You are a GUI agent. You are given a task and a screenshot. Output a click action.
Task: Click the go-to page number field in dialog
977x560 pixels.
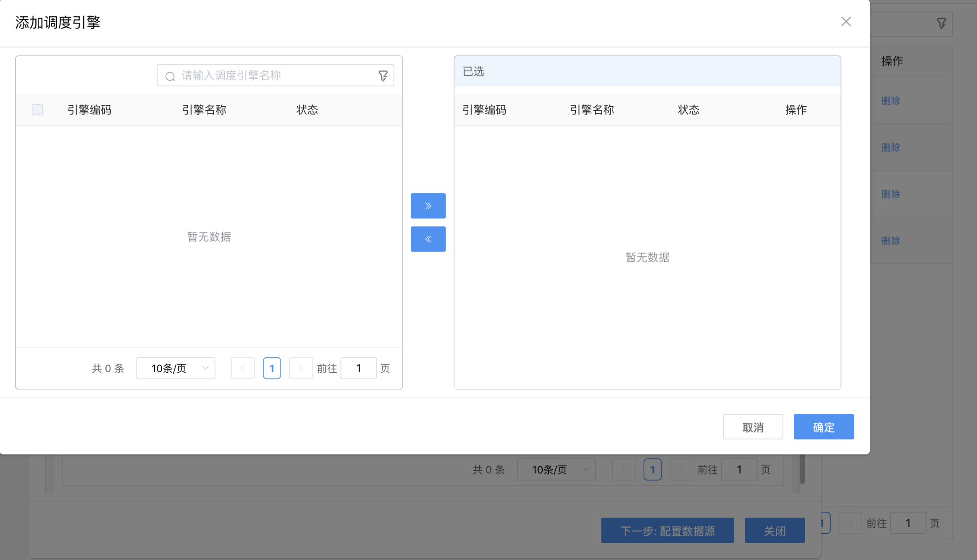[358, 368]
